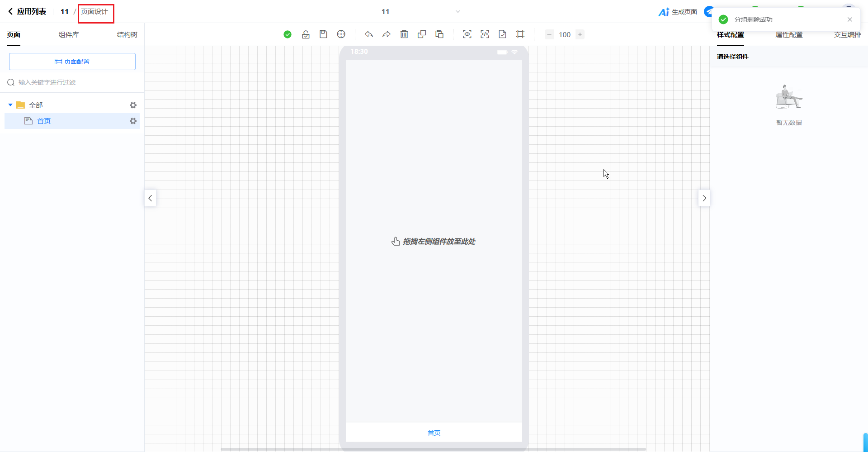This screenshot has height=452, width=868.
Task: Click the AI 生成页面 button
Action: tap(678, 12)
